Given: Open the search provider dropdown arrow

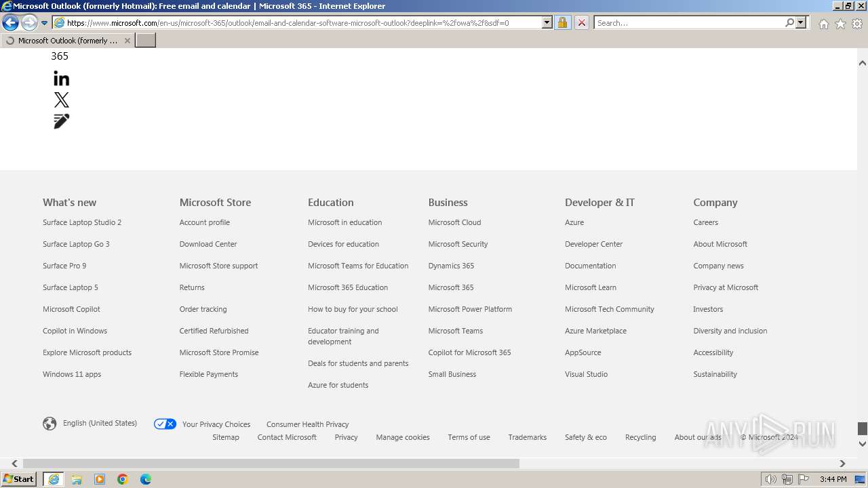Looking at the screenshot, I should 801,22.
